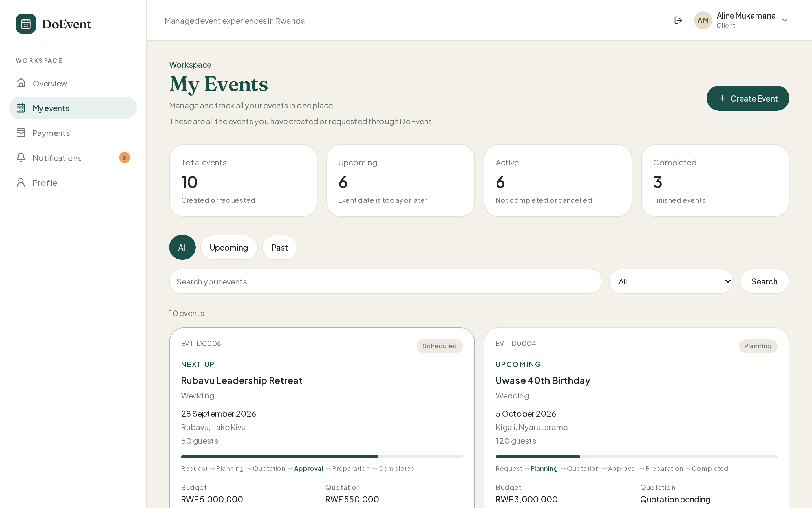Switch to the Upcoming filter tab
The width and height of the screenshot is (812, 508).
click(x=229, y=247)
